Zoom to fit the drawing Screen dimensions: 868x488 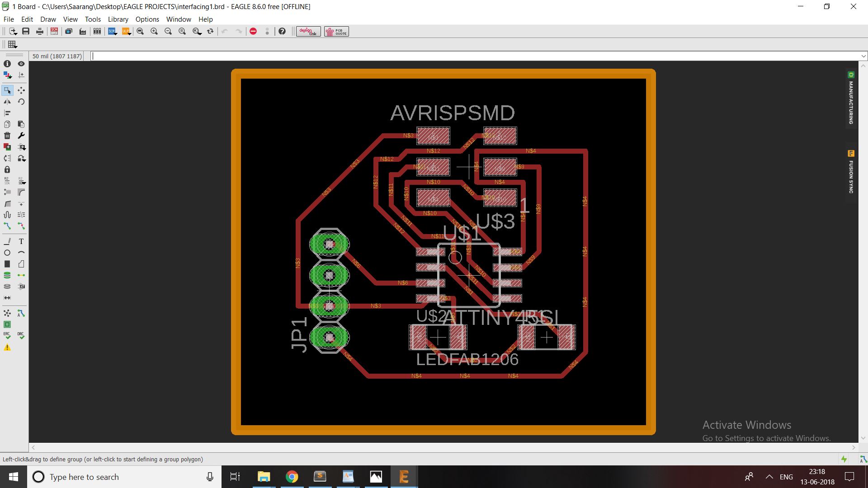[140, 31]
